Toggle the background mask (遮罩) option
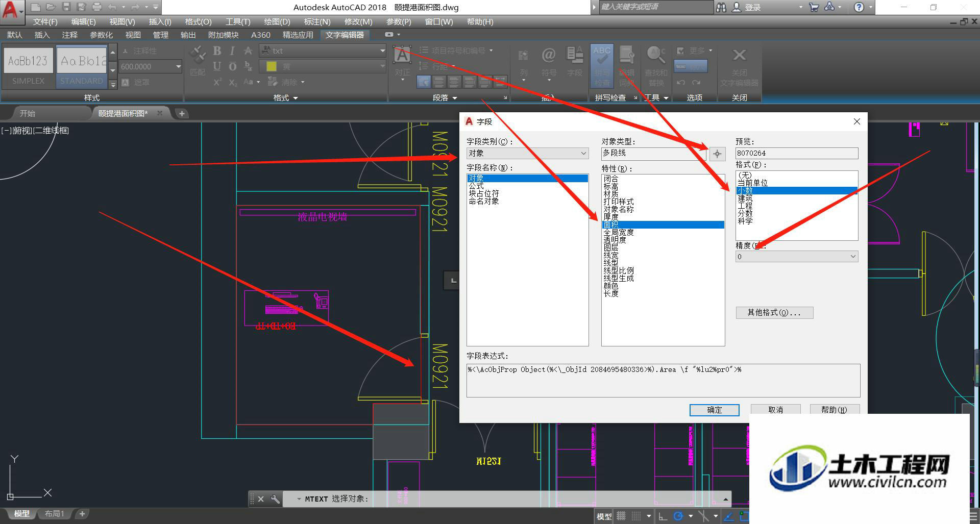This screenshot has height=524, width=980. coord(136,82)
